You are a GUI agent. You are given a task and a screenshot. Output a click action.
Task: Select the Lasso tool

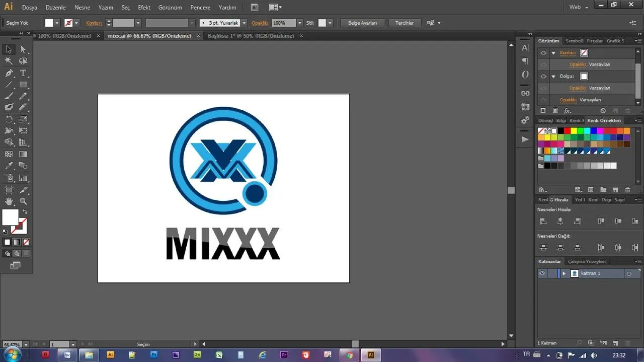(x=23, y=61)
